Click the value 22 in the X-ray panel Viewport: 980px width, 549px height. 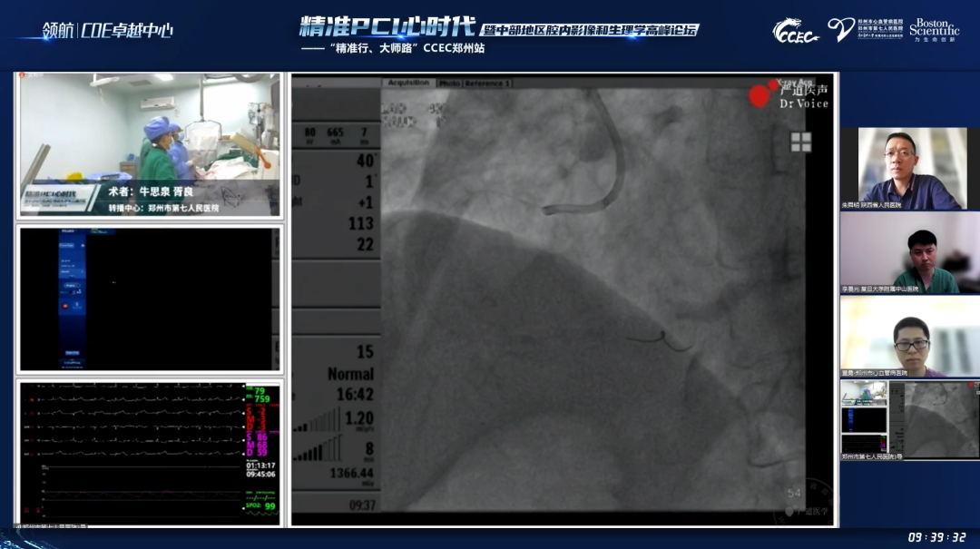pyautogui.click(x=365, y=244)
